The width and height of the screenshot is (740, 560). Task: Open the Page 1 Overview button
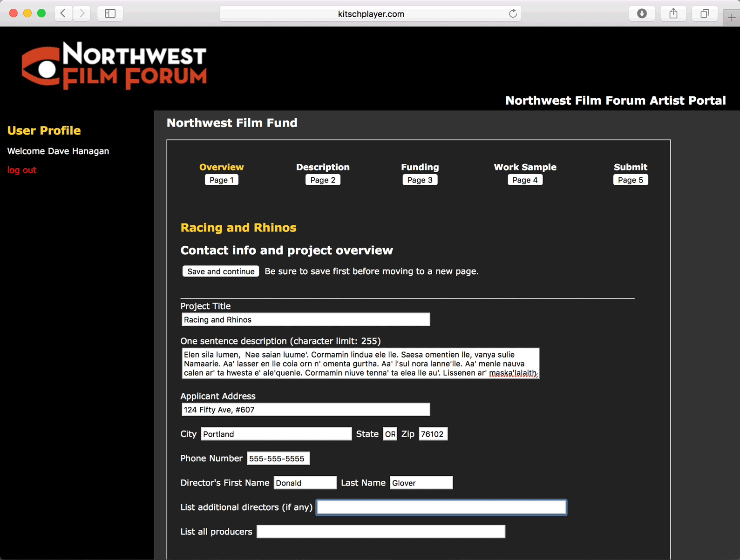pyautogui.click(x=222, y=180)
